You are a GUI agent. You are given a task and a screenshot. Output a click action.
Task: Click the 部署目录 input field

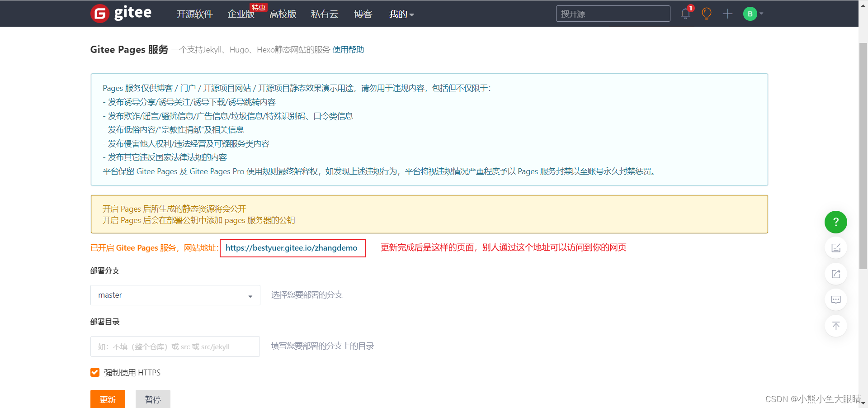pos(175,346)
